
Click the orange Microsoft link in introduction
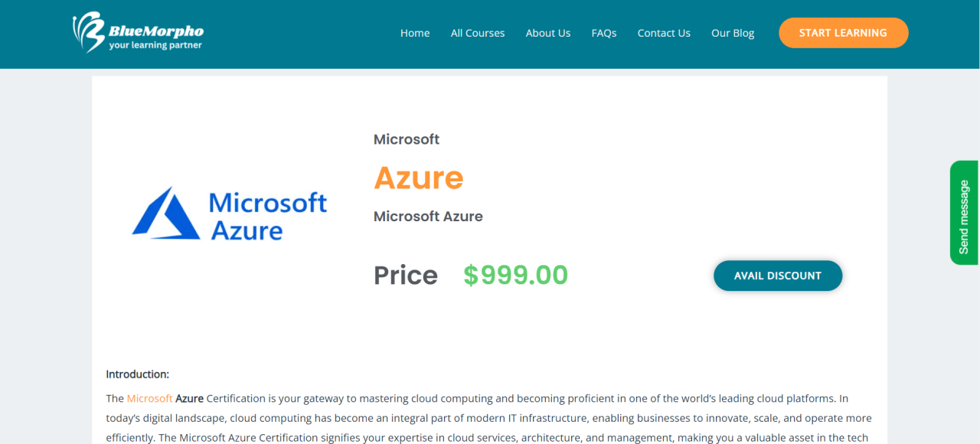(149, 398)
